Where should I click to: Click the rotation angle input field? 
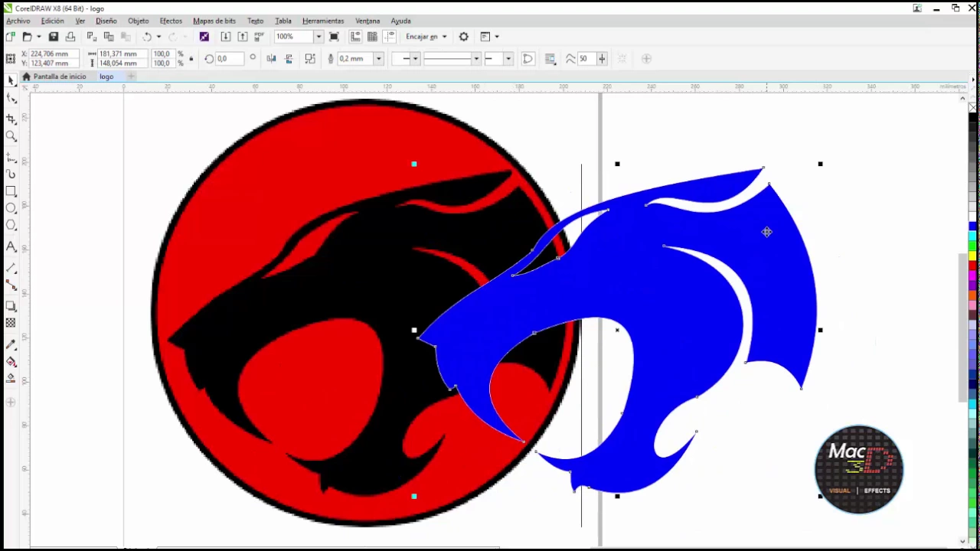point(230,59)
